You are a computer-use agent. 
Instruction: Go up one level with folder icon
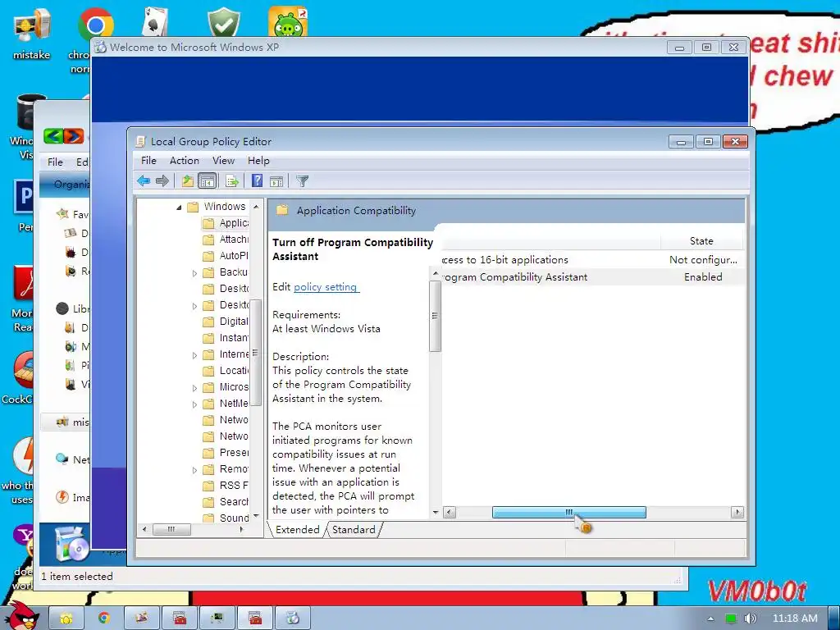coord(187,181)
